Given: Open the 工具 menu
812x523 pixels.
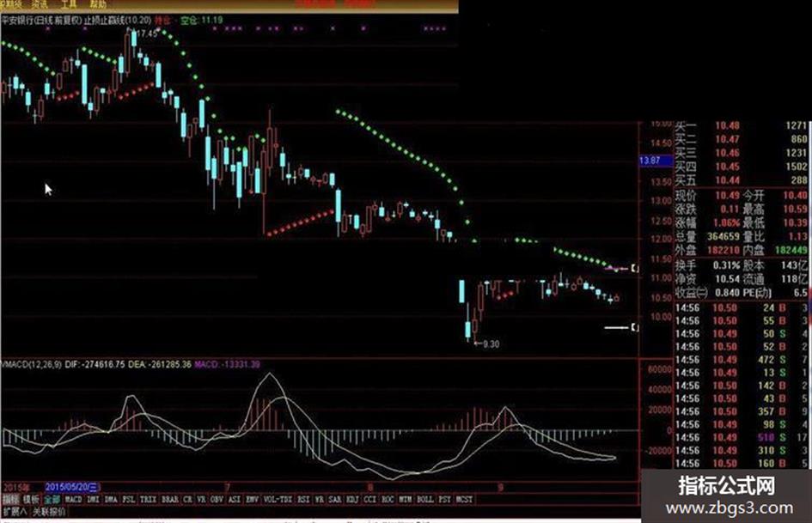Looking at the screenshot, I should pyautogui.click(x=68, y=4).
